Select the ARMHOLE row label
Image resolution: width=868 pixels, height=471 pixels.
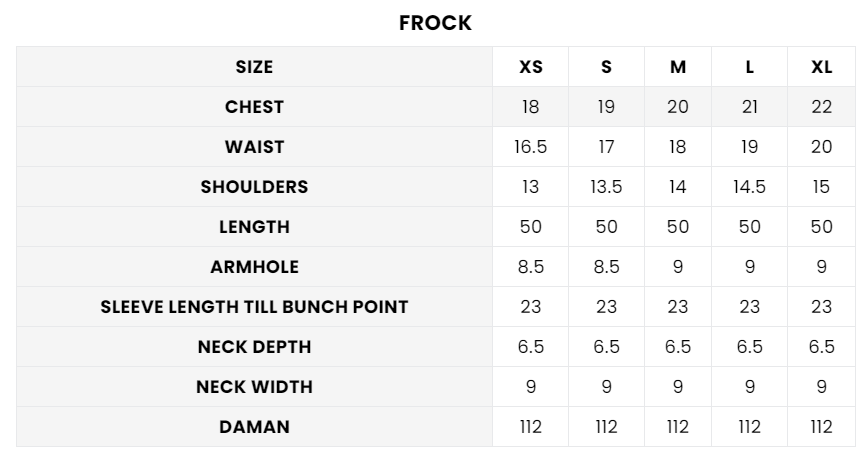click(x=254, y=267)
